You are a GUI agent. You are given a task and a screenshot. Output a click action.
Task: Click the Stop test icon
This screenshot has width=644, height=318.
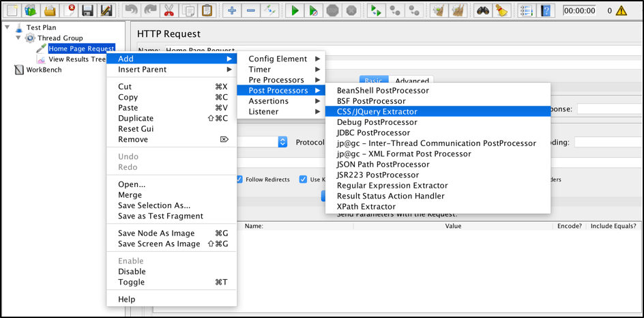(x=332, y=10)
